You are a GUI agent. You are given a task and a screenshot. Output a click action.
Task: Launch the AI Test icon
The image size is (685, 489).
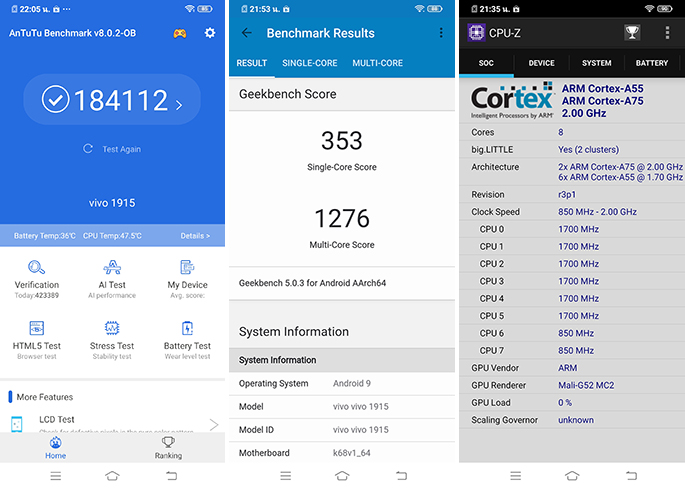click(112, 268)
